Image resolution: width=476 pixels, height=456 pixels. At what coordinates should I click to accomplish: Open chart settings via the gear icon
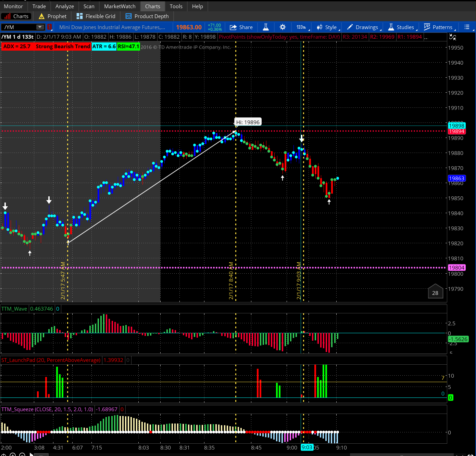click(283, 27)
